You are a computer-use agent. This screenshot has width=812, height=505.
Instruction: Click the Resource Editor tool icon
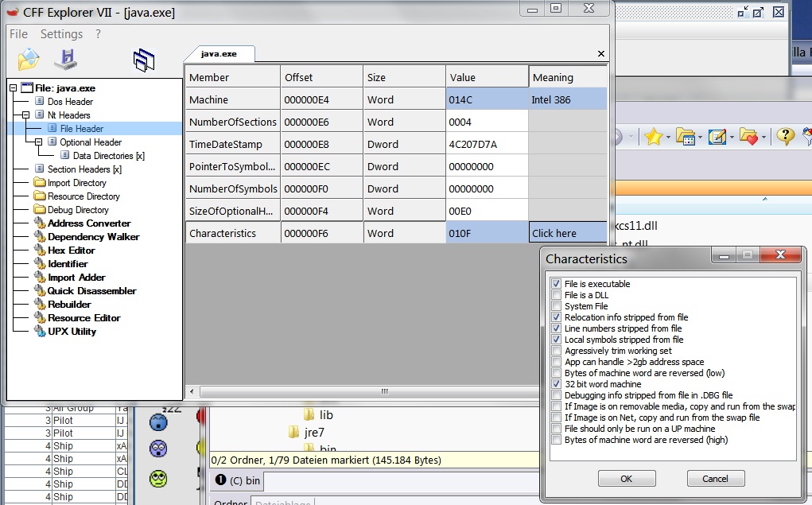click(40, 317)
